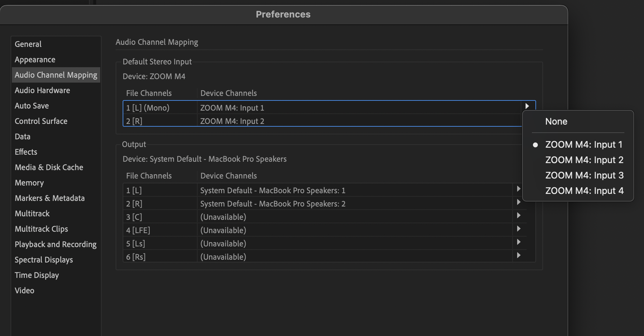This screenshot has height=336, width=644.
Task: Open dropdown arrow for 1 [L] (Mono) input
Action: [x=527, y=106]
